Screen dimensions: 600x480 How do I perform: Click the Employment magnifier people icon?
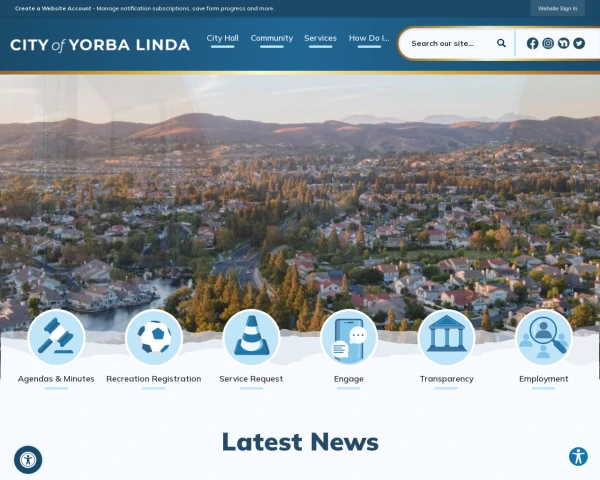tap(544, 337)
